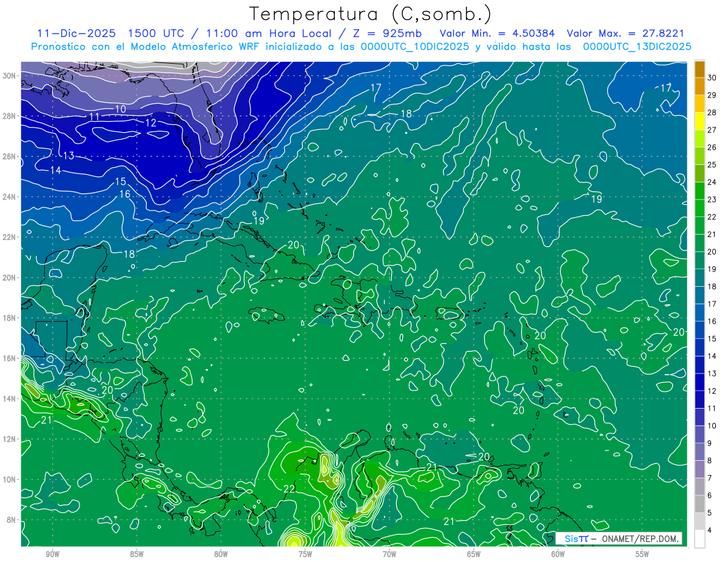Click the title 'Temperatura (C,somb.)'

click(x=371, y=15)
